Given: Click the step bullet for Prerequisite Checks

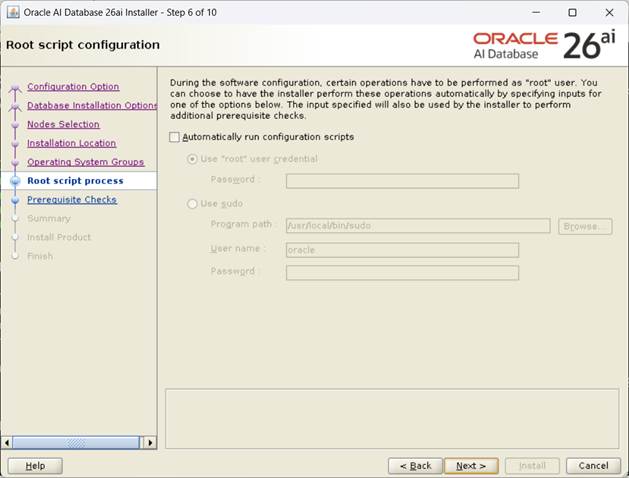Looking at the screenshot, I should click(x=15, y=200).
